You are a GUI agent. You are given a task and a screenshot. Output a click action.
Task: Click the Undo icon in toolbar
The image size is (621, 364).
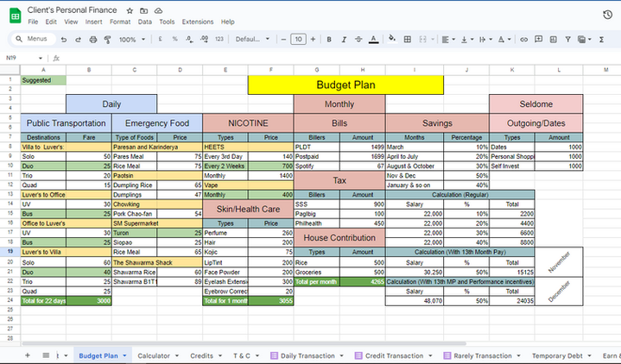[x=64, y=39]
